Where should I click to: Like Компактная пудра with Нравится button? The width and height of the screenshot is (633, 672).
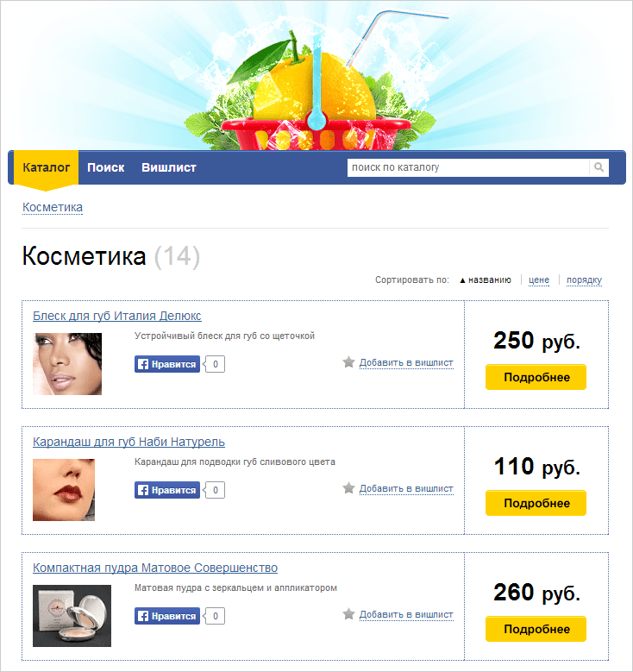[x=167, y=616]
